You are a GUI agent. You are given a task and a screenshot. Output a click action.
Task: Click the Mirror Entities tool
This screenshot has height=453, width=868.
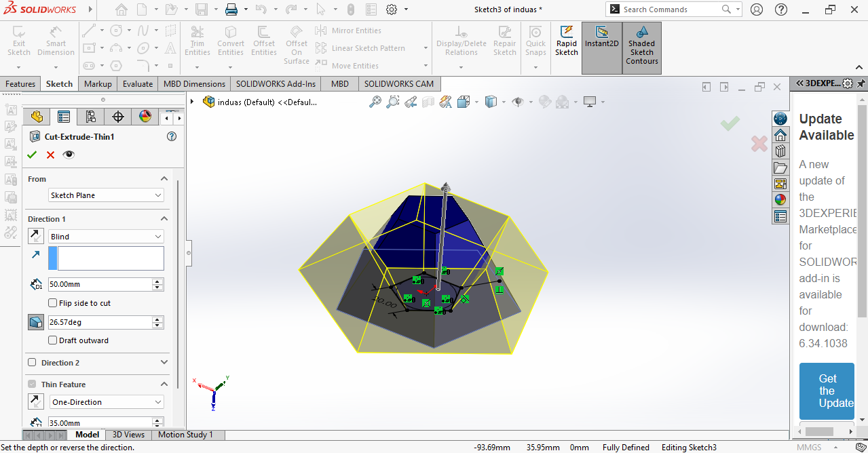click(348, 31)
